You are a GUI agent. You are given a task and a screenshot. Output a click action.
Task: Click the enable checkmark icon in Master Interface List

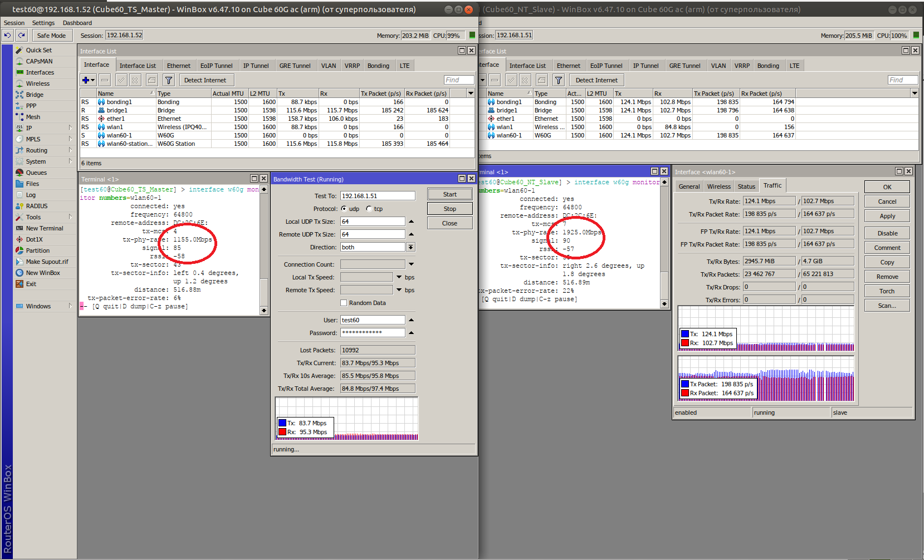point(121,80)
